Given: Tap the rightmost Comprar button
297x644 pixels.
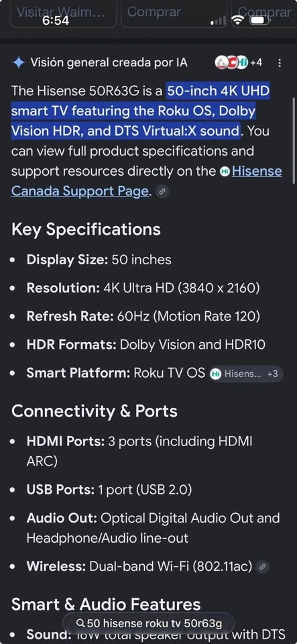Looking at the screenshot, I should coord(264,13).
